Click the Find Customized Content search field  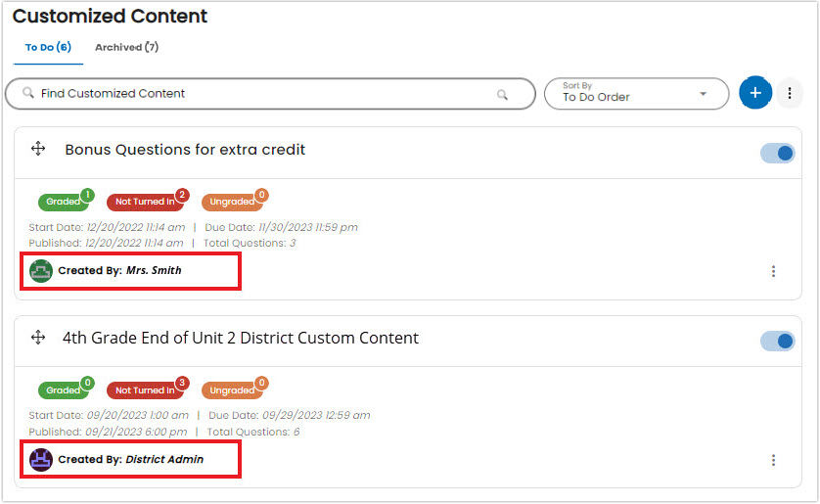[270, 94]
